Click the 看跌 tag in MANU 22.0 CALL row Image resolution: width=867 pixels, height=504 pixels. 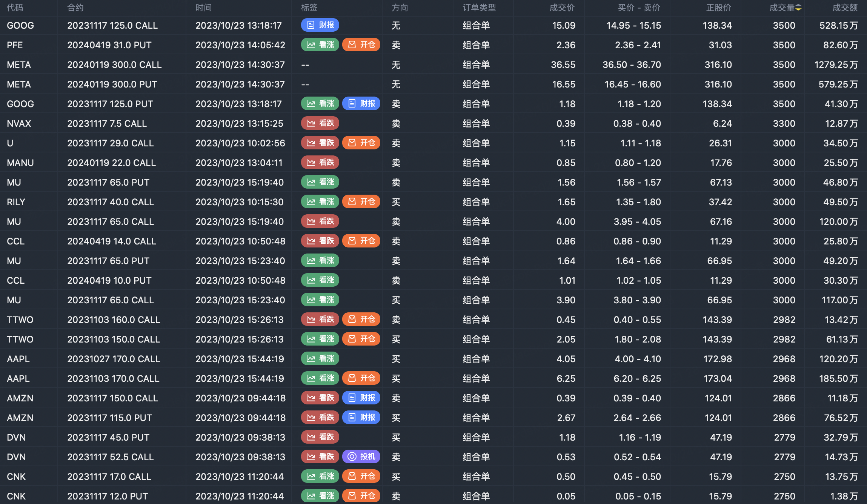[x=320, y=162]
